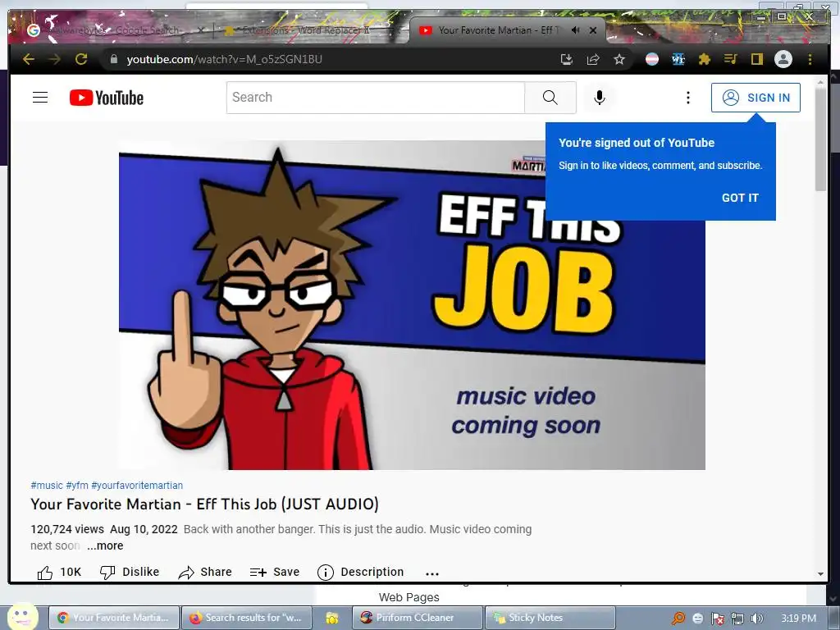Image resolution: width=840 pixels, height=630 pixels.
Task: Click the install app icon in address bar
Action: tap(566, 59)
